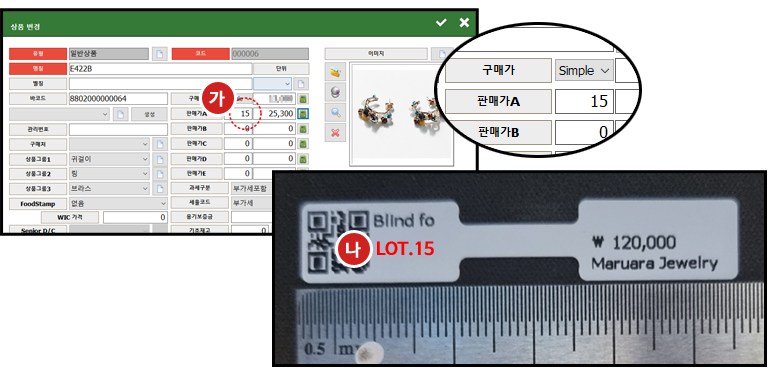Click the 관리번호 label button

coord(38,129)
